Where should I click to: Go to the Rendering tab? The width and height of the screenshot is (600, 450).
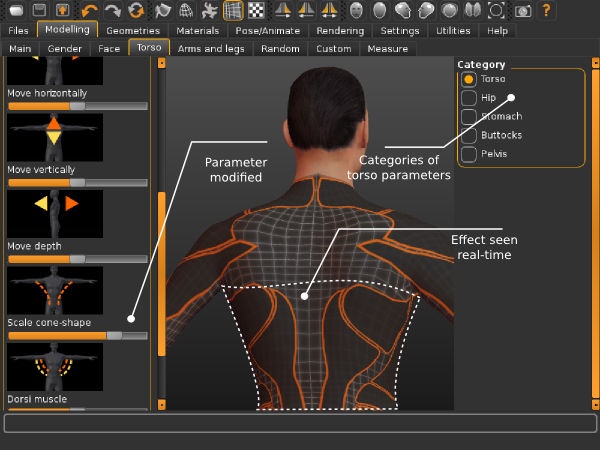(x=339, y=31)
